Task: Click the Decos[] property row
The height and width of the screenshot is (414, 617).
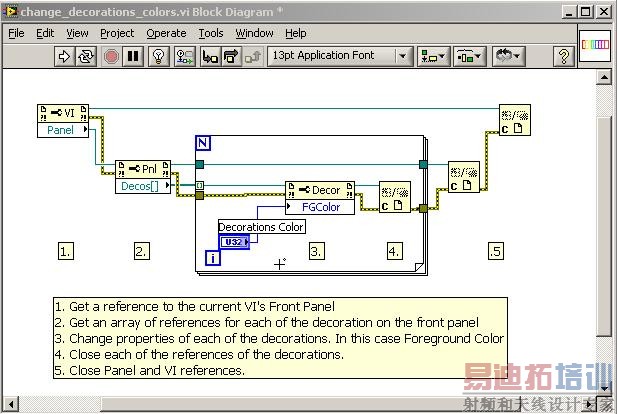Action: click(x=143, y=186)
